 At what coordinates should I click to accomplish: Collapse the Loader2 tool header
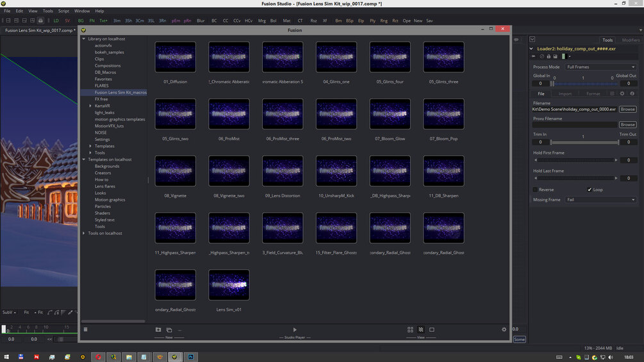pyautogui.click(x=531, y=49)
